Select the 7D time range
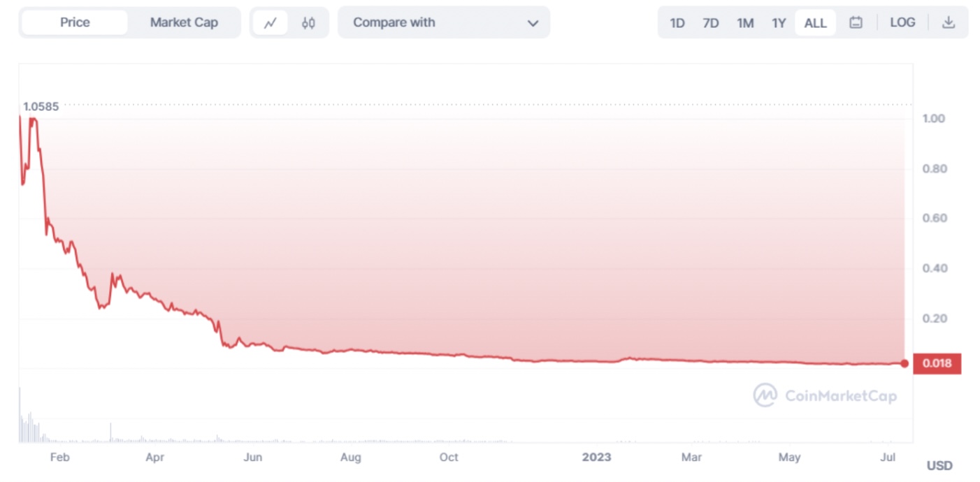Screen dimensions: 980x482 (710, 23)
